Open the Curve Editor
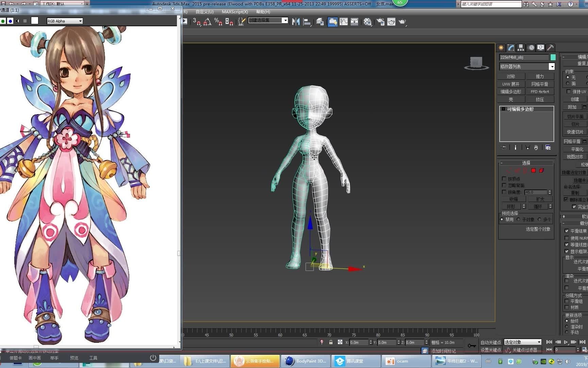The height and width of the screenshot is (368, 588). coord(344,21)
